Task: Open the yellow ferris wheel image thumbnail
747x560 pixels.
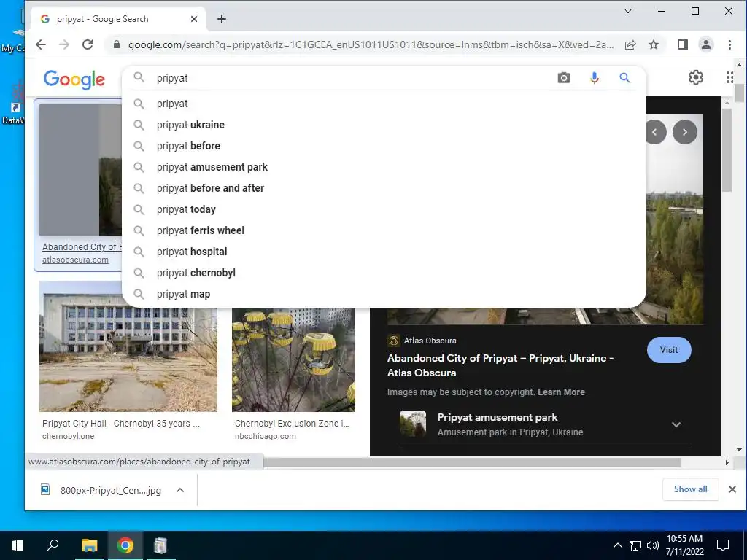Action: pyautogui.click(x=293, y=359)
